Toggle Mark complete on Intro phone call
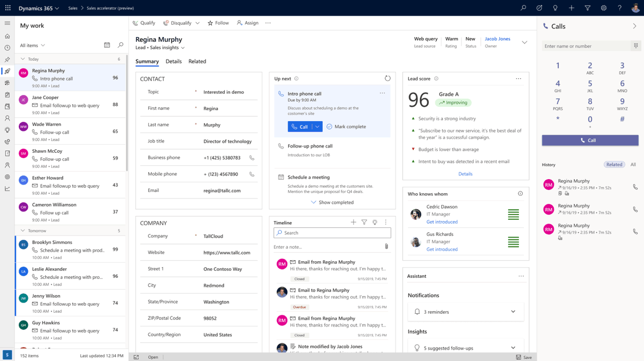The height and width of the screenshot is (361, 644). (346, 127)
